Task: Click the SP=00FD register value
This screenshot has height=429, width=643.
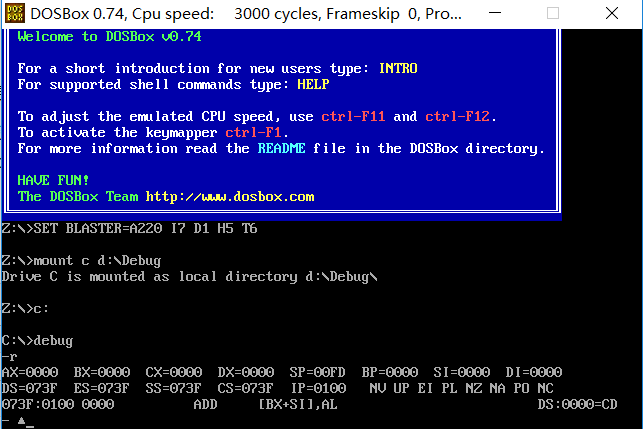Action: 317,372
